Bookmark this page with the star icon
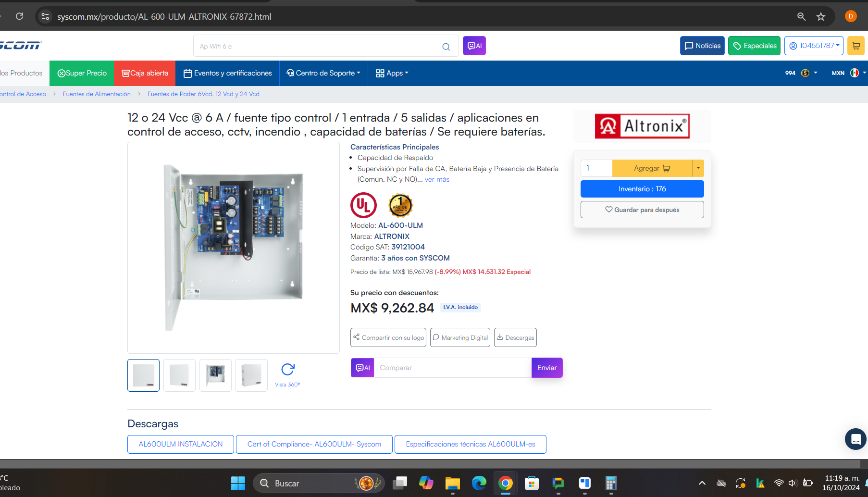868x497 pixels. tap(821, 16)
